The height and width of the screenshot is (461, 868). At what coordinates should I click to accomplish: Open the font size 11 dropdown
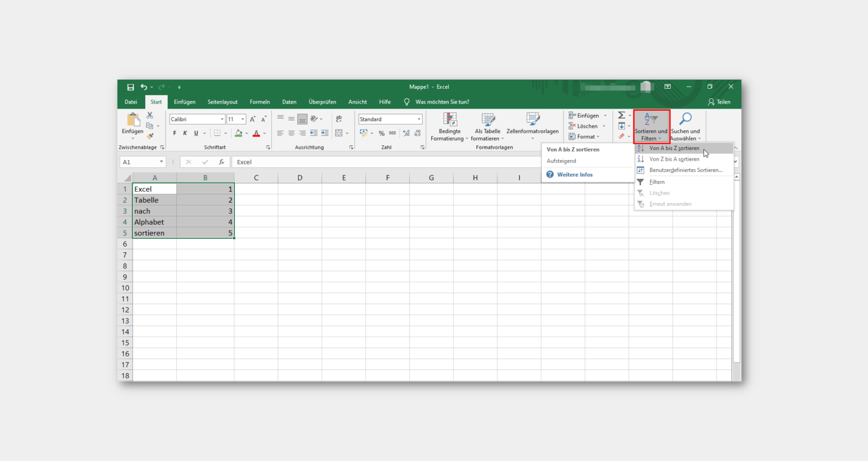(242, 119)
